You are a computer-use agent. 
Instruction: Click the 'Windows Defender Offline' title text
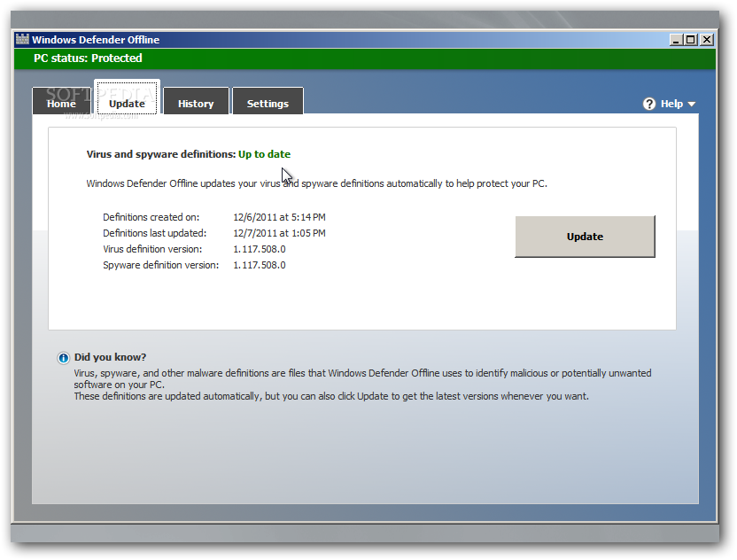[96, 40]
